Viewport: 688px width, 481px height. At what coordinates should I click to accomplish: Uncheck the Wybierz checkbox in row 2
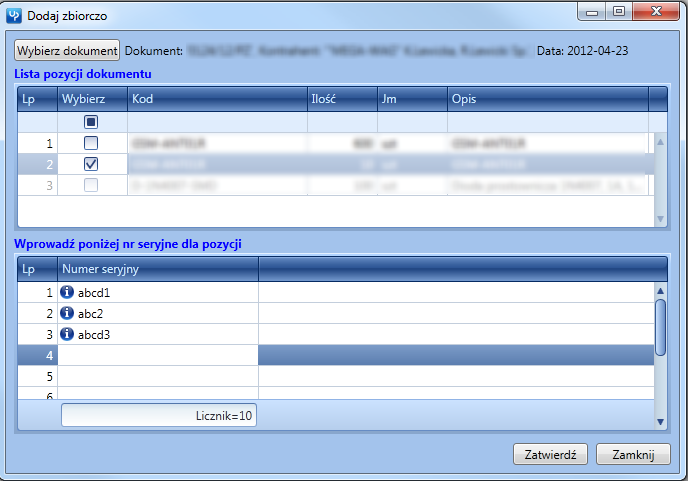pyautogui.click(x=91, y=163)
